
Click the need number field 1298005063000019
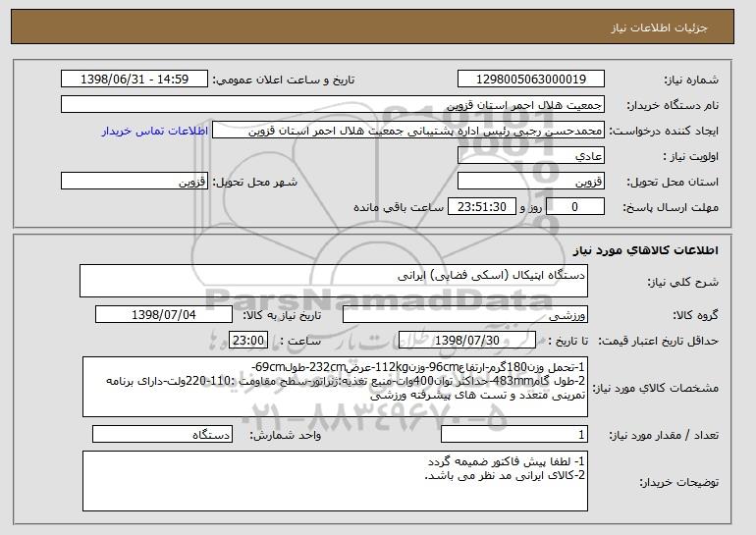click(x=531, y=80)
